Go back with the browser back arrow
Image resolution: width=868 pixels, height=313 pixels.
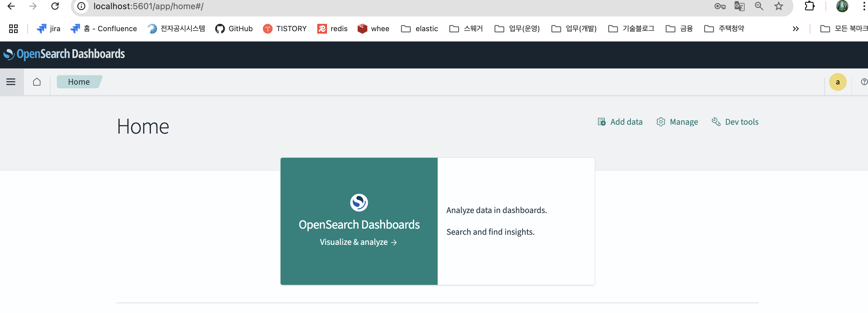11,6
